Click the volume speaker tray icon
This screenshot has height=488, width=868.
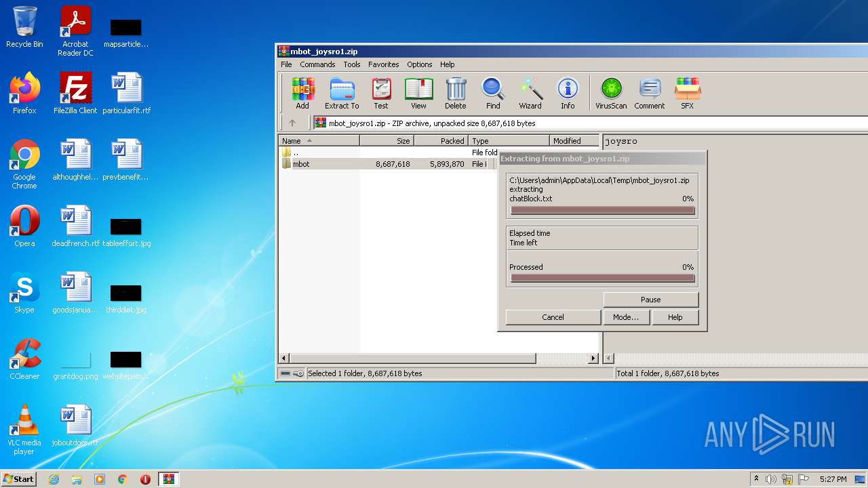point(771,479)
